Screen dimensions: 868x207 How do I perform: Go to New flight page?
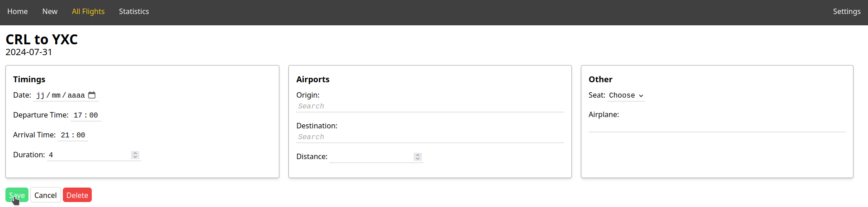tap(50, 11)
